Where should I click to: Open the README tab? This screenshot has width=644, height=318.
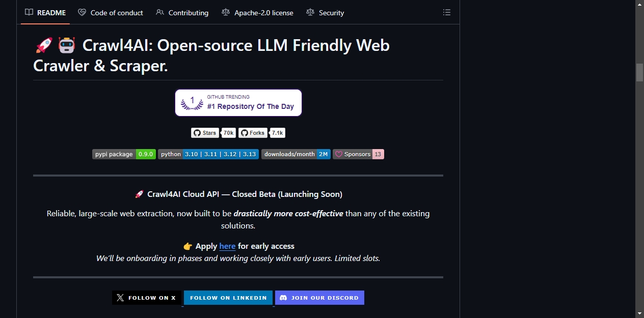[45, 13]
